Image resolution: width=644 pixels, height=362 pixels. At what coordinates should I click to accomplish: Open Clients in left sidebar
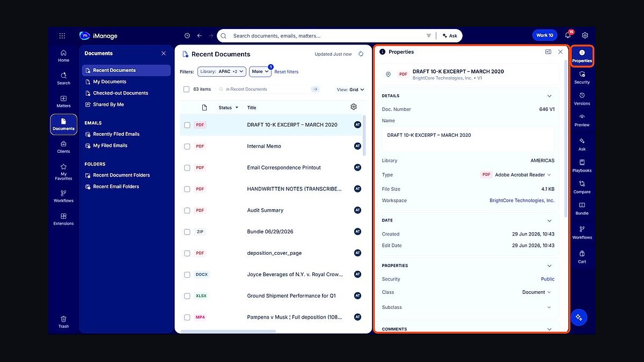(63, 147)
